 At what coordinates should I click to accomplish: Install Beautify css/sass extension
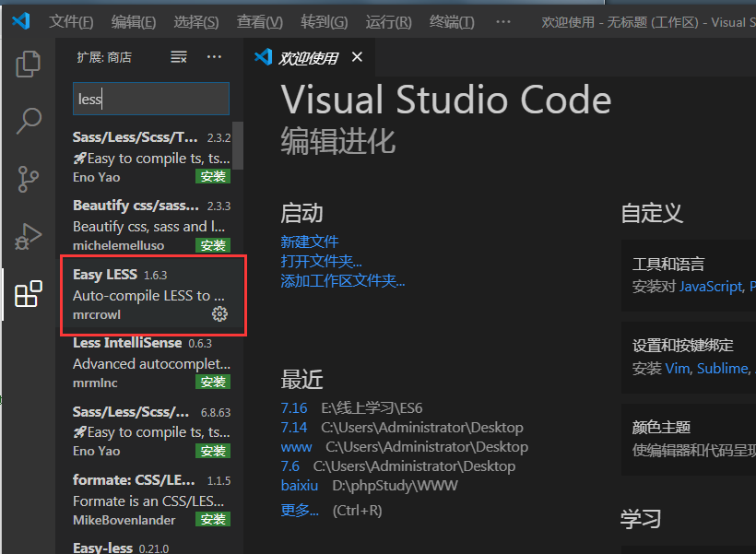pyautogui.click(x=213, y=245)
